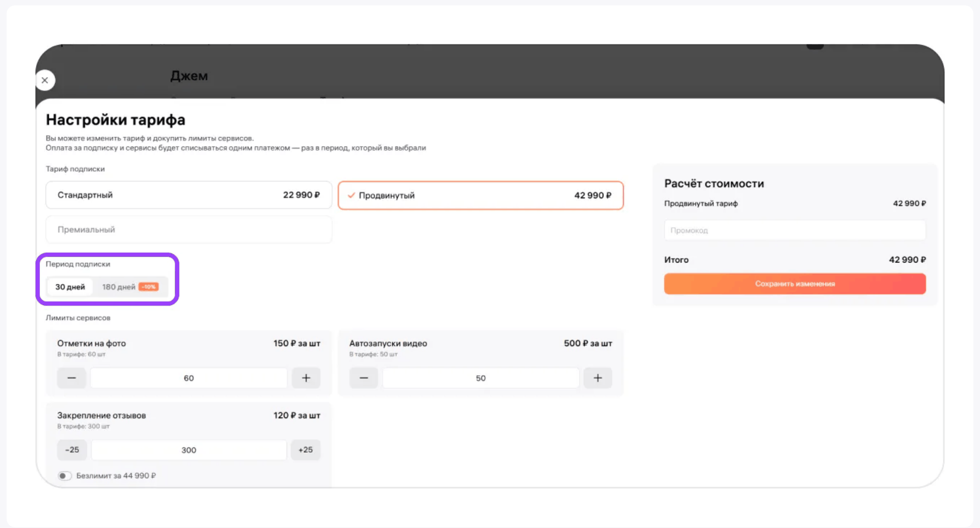Click the -10% discount badge

pos(149,287)
